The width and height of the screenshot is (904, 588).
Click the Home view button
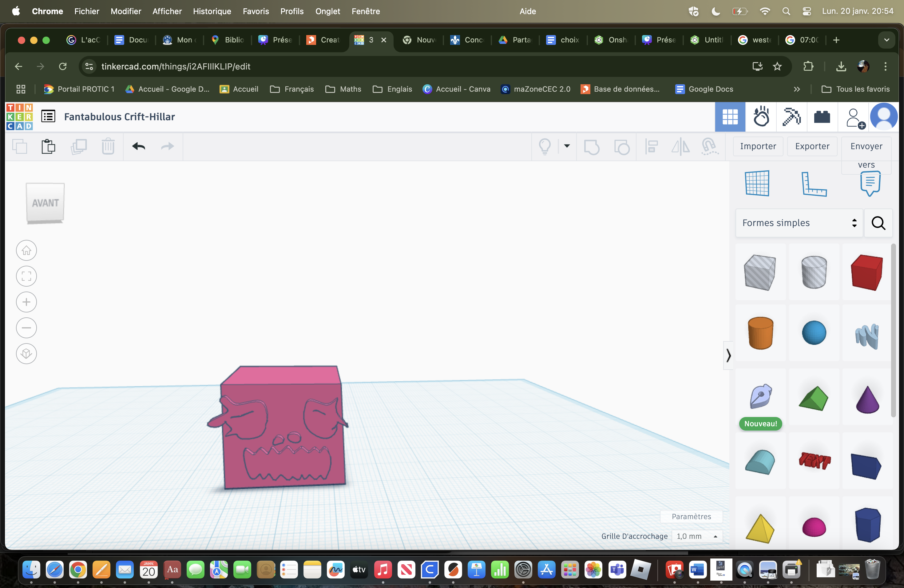point(26,250)
